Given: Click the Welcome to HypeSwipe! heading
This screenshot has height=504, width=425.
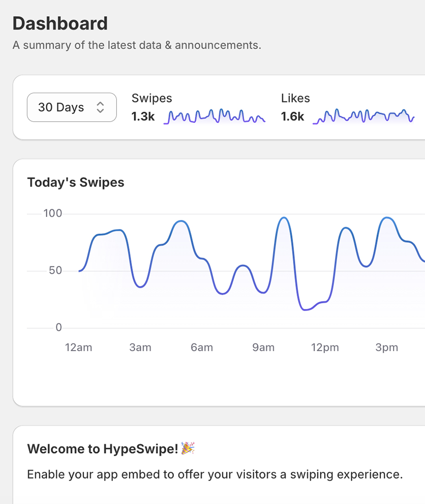Looking at the screenshot, I should [103, 449].
